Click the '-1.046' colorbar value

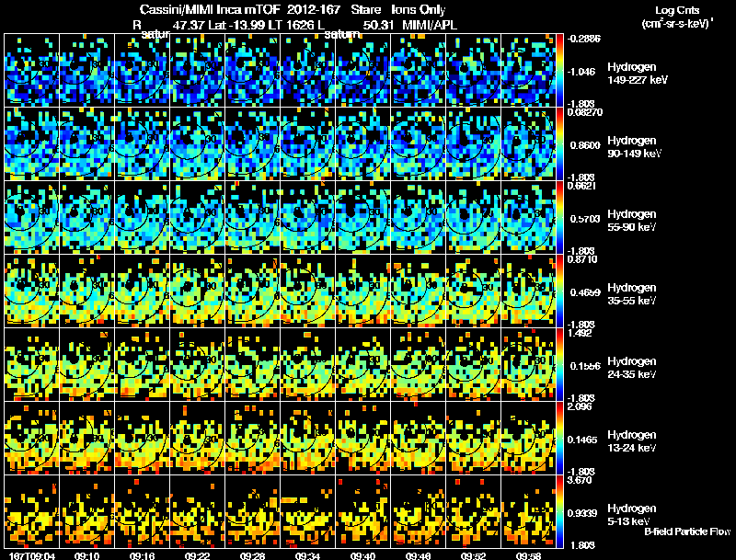coord(581,72)
